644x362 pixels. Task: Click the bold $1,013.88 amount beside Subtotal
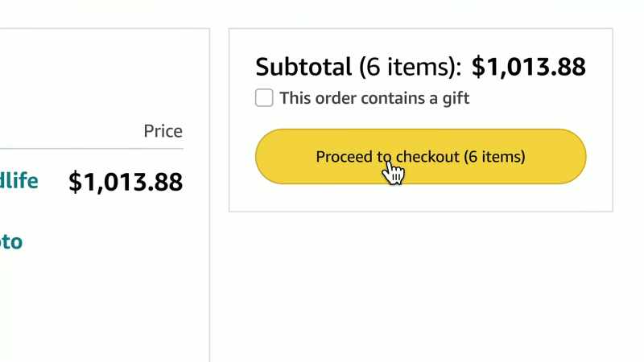[528, 67]
